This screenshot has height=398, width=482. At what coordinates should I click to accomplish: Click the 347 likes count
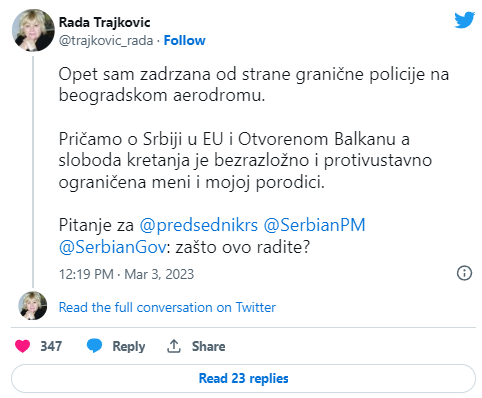click(51, 346)
